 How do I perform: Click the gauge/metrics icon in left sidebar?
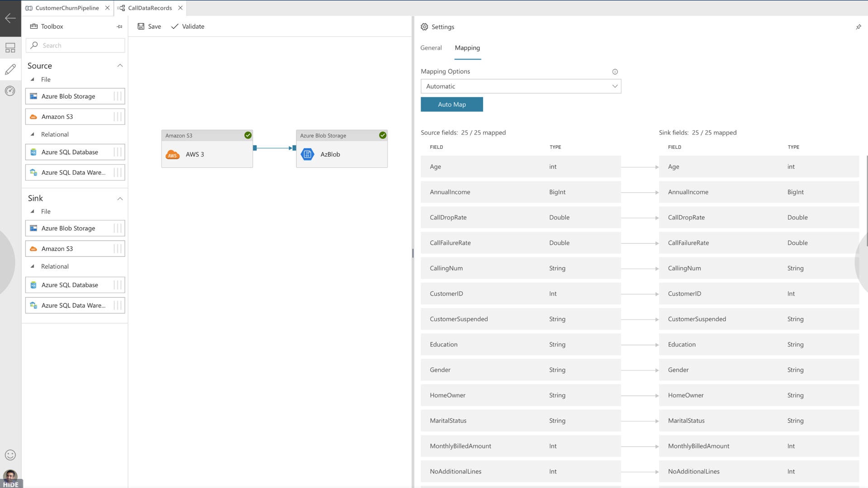click(10, 90)
